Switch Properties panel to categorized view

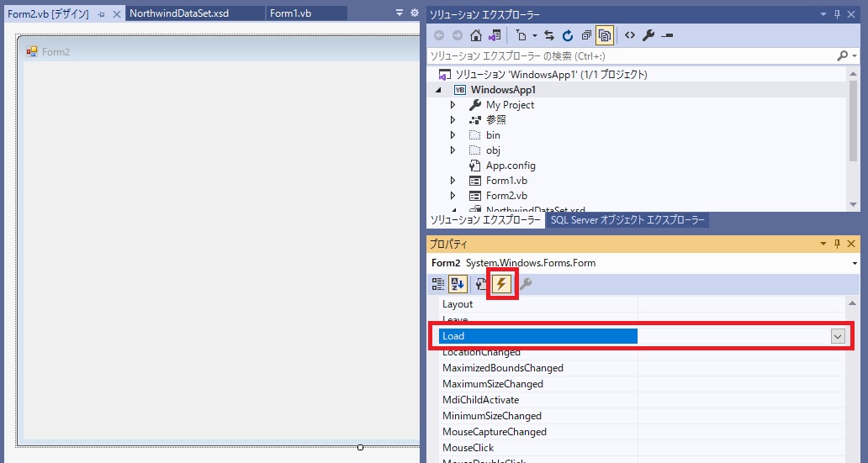coord(438,284)
